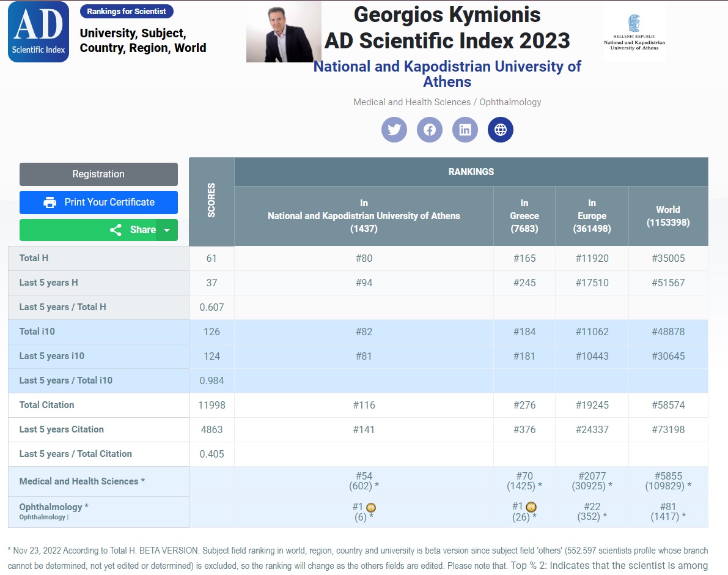The width and height of the screenshot is (728, 575).
Task: Open the globe website icon
Action: tap(501, 130)
